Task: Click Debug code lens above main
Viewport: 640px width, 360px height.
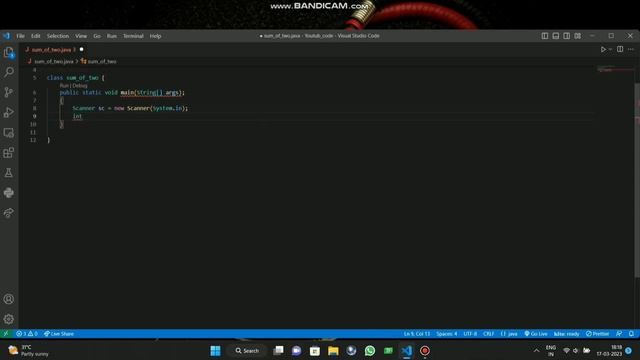Action: click(80, 86)
